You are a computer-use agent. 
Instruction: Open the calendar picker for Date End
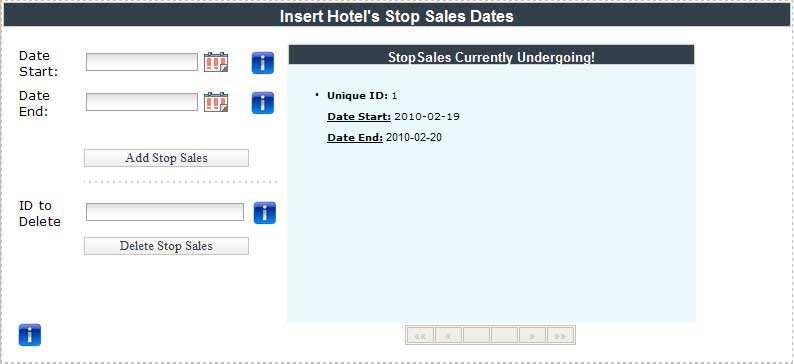(216, 102)
